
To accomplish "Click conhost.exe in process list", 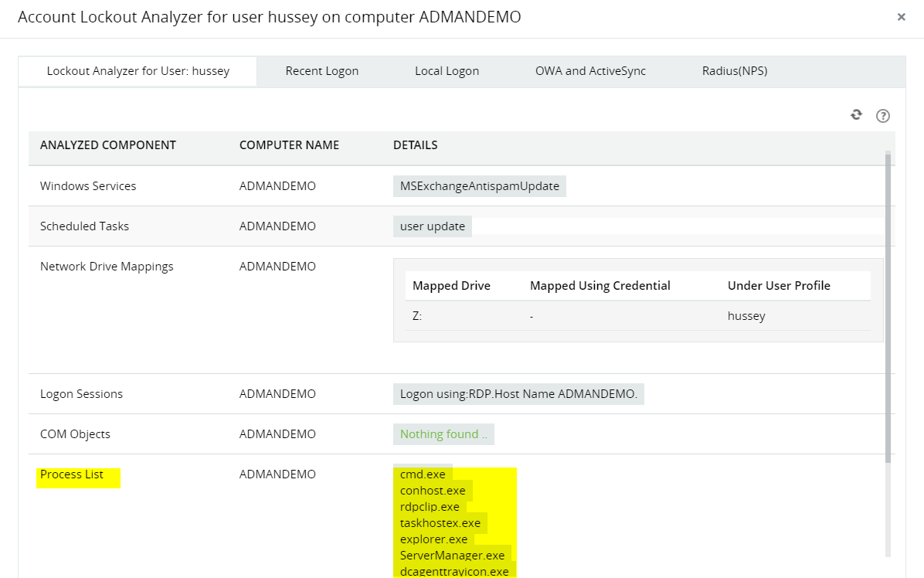I will tap(433, 491).
